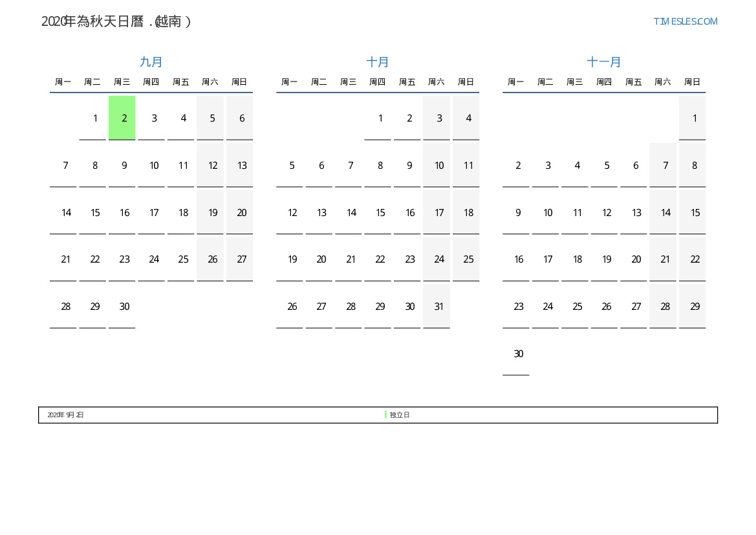Click the 十一月 month heading
756x535 pixels.
tap(603, 61)
